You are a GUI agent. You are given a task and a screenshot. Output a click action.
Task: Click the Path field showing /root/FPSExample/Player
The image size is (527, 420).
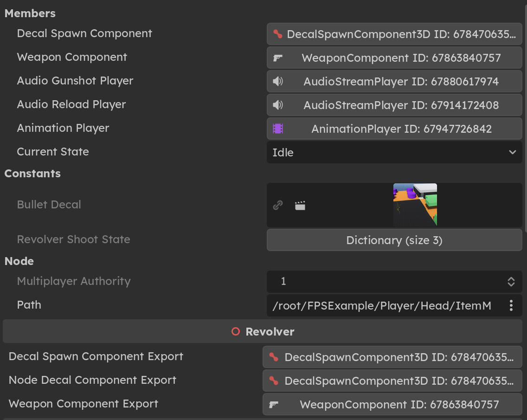pos(380,305)
